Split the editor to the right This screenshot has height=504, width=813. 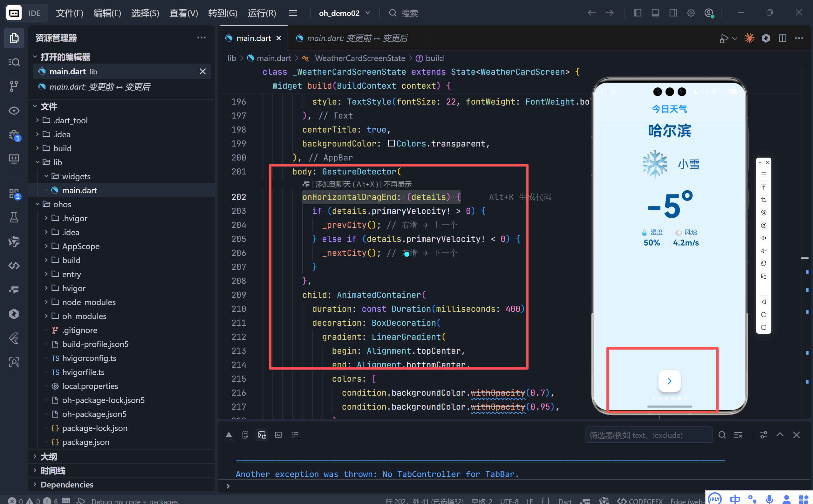782,38
